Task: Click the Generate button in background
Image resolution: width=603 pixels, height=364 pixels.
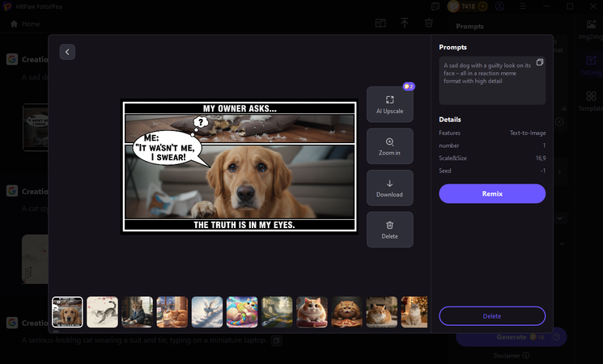Action: tap(512, 337)
